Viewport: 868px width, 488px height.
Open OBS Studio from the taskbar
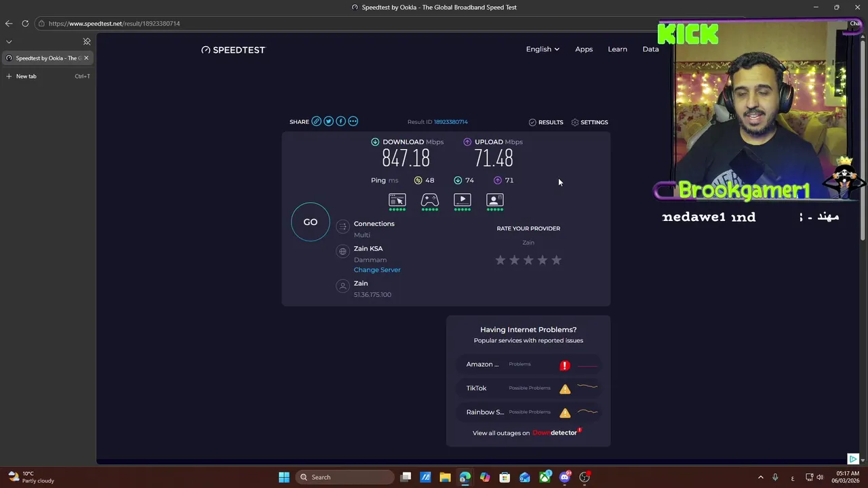(x=585, y=477)
